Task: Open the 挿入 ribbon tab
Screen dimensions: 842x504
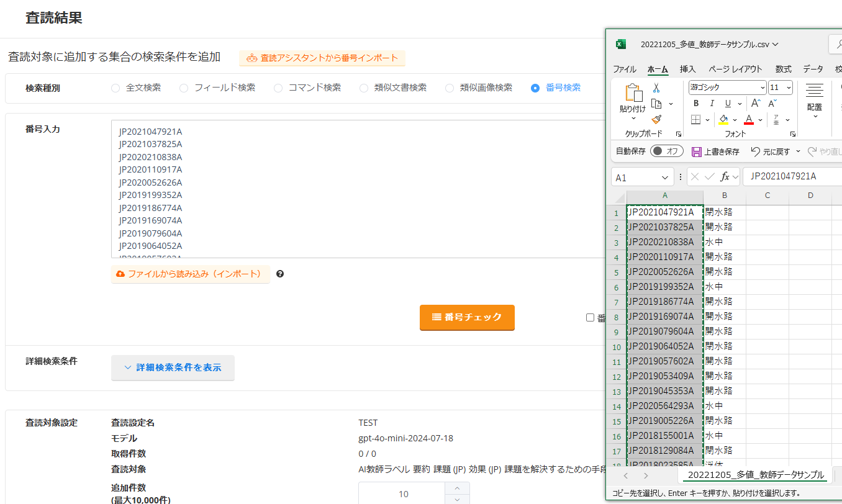Action: coord(687,69)
